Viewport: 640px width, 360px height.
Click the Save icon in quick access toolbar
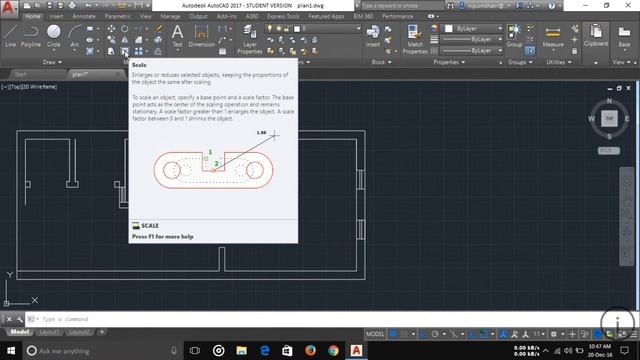(49, 6)
